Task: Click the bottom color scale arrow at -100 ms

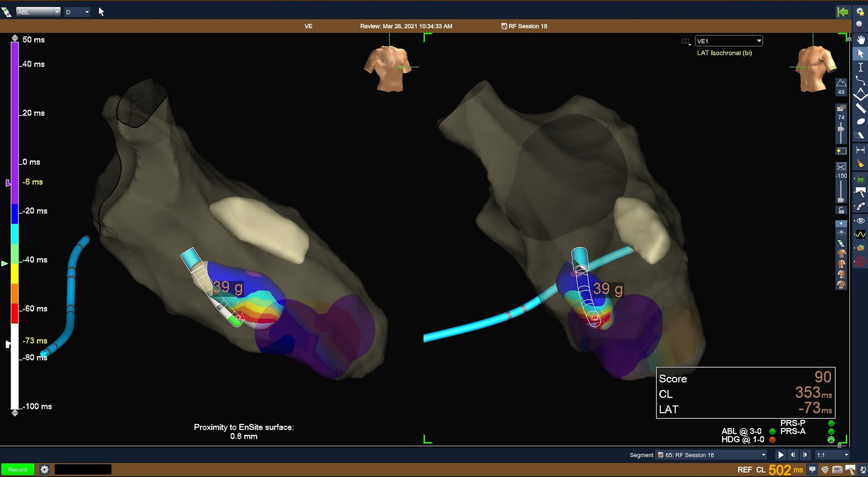Action: (x=15, y=413)
